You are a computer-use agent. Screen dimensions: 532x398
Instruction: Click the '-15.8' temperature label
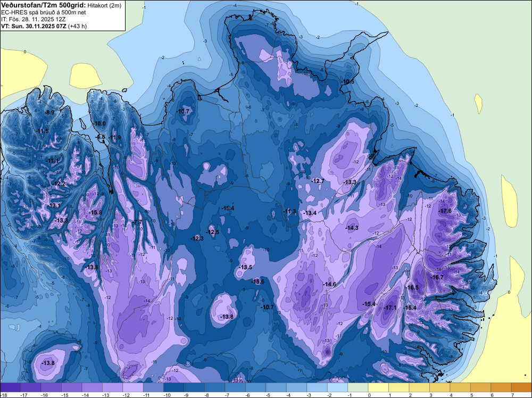95,212
